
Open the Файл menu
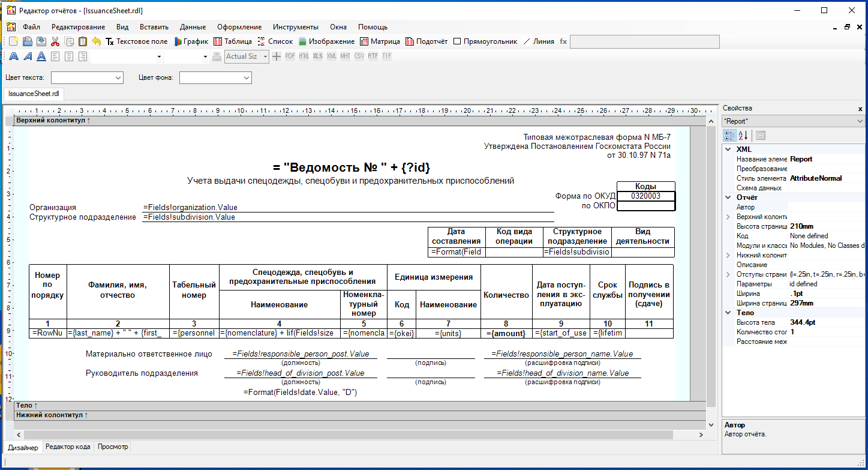pyautogui.click(x=31, y=27)
